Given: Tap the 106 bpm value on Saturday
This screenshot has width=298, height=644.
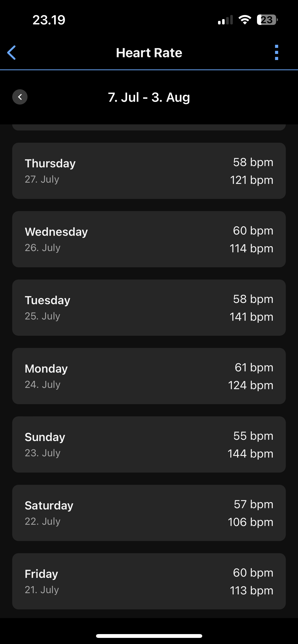Looking at the screenshot, I should [x=251, y=522].
